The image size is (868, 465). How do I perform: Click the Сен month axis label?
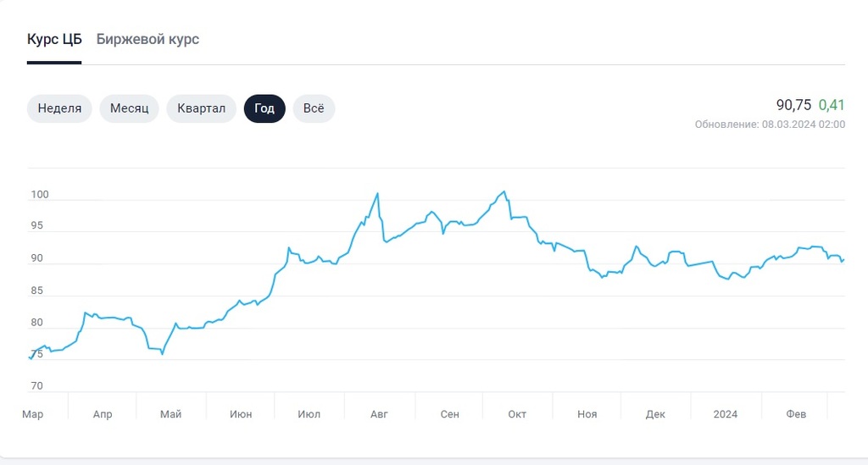[450, 414]
